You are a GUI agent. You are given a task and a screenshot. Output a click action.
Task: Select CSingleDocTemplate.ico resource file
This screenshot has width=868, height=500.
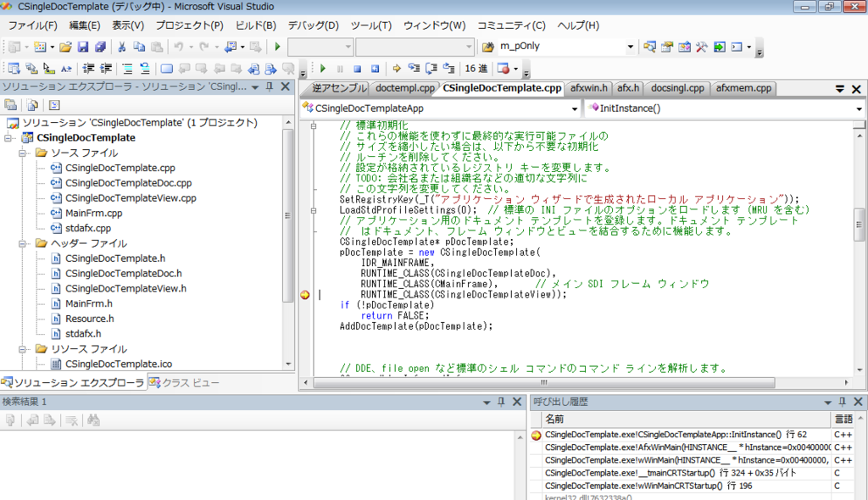coord(119,364)
